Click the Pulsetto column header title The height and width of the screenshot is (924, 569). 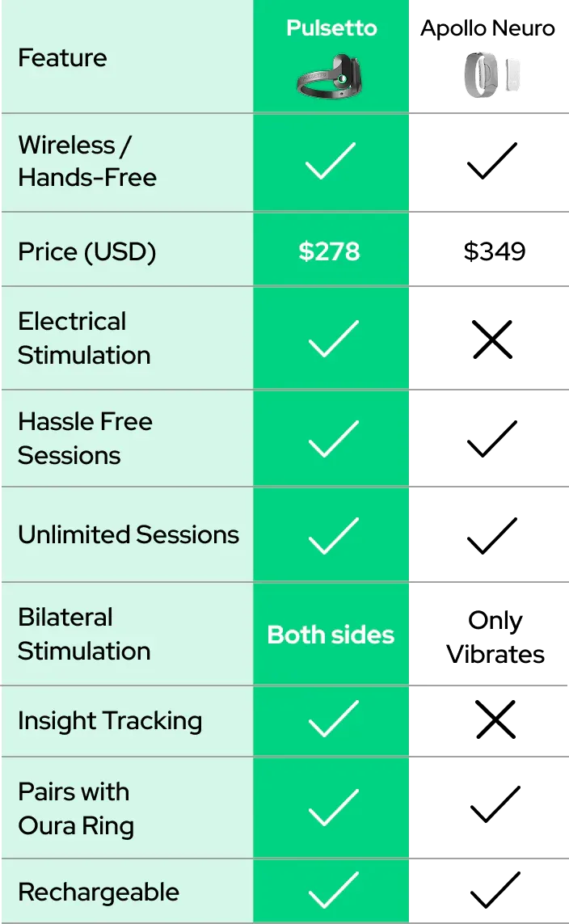331,28
